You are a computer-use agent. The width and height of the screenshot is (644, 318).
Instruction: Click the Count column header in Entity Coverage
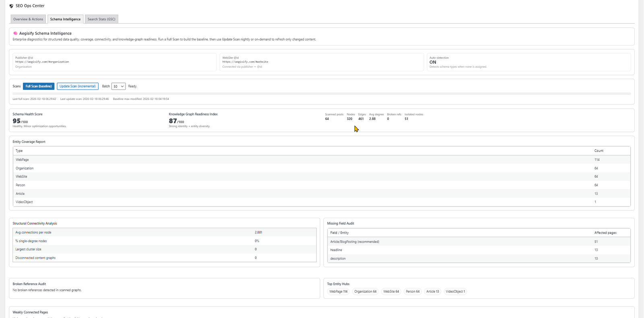(599, 151)
